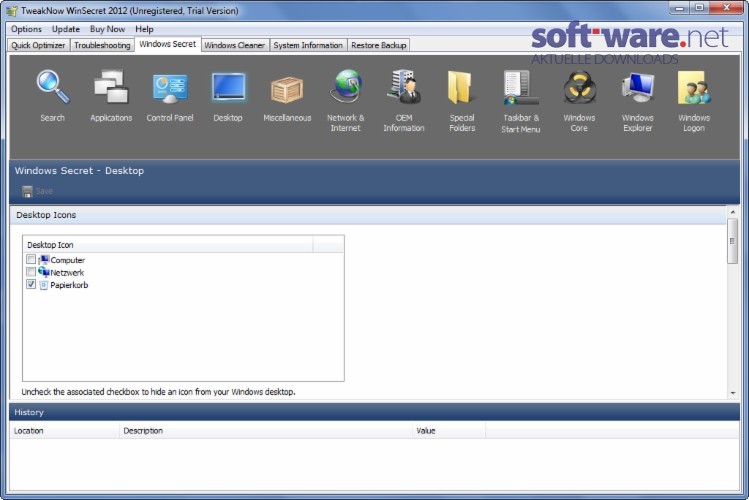This screenshot has width=749, height=500.
Task: Click scrollbar down arrow in settings panel
Action: [733, 393]
